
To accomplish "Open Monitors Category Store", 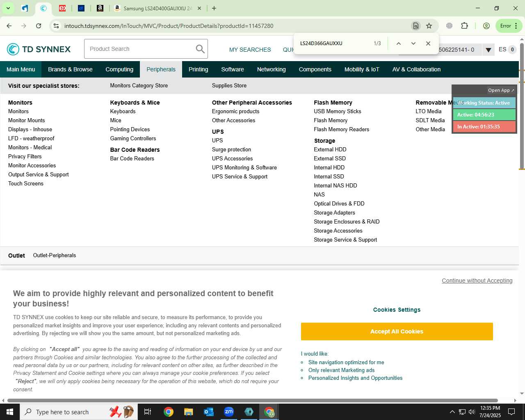I will click(x=139, y=86).
